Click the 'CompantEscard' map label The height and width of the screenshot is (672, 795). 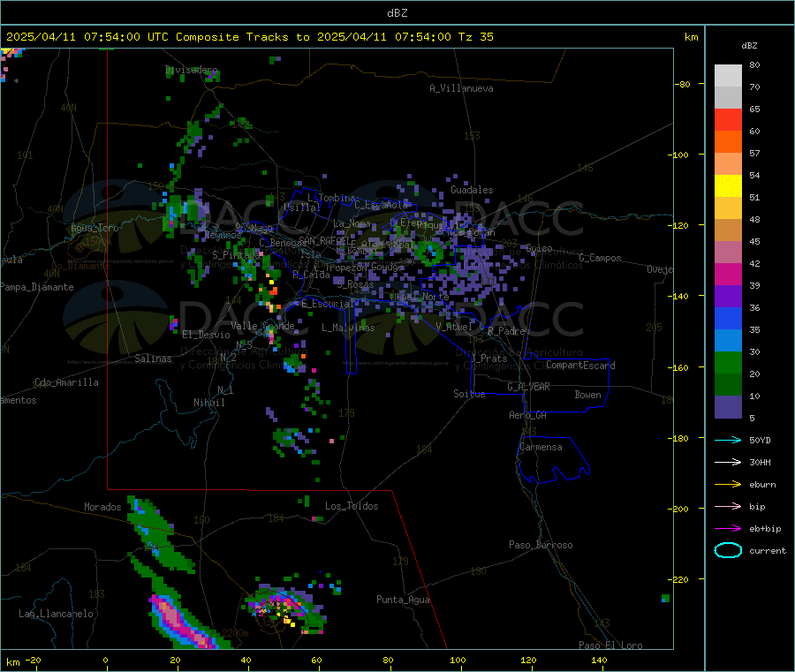click(x=580, y=366)
